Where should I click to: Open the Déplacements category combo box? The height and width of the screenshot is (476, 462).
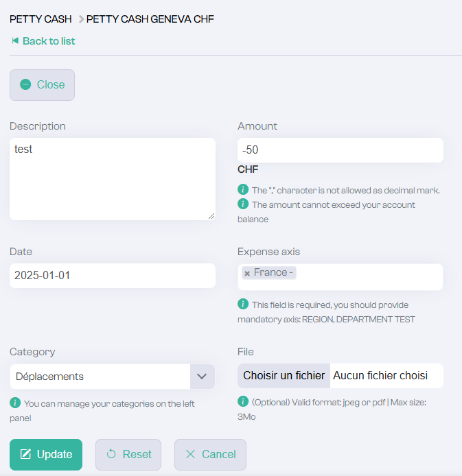(x=112, y=377)
